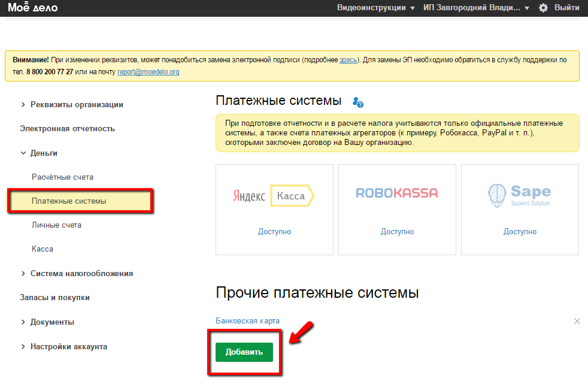Select Платежные системы in sidebar
This screenshot has width=588, height=387.
pyautogui.click(x=80, y=201)
